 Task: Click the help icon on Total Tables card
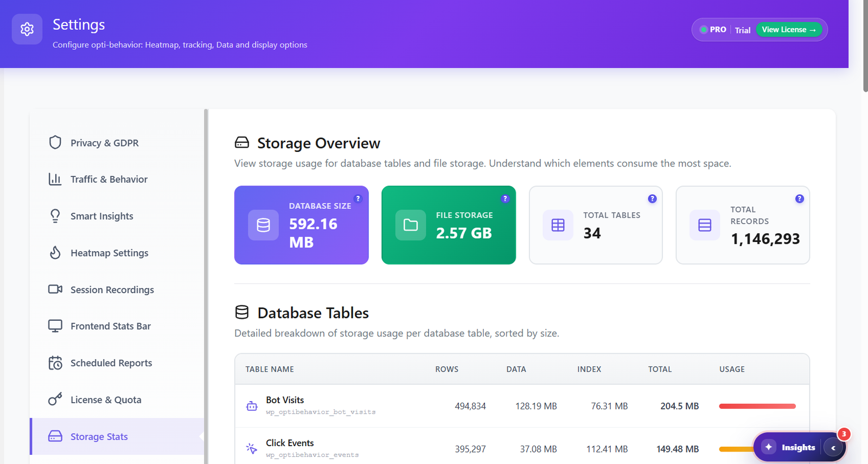click(x=652, y=199)
